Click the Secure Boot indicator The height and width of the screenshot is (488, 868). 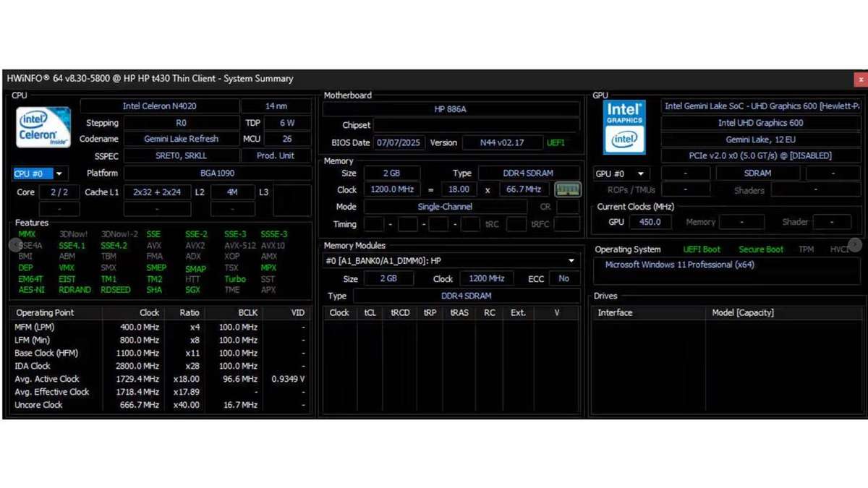(760, 249)
